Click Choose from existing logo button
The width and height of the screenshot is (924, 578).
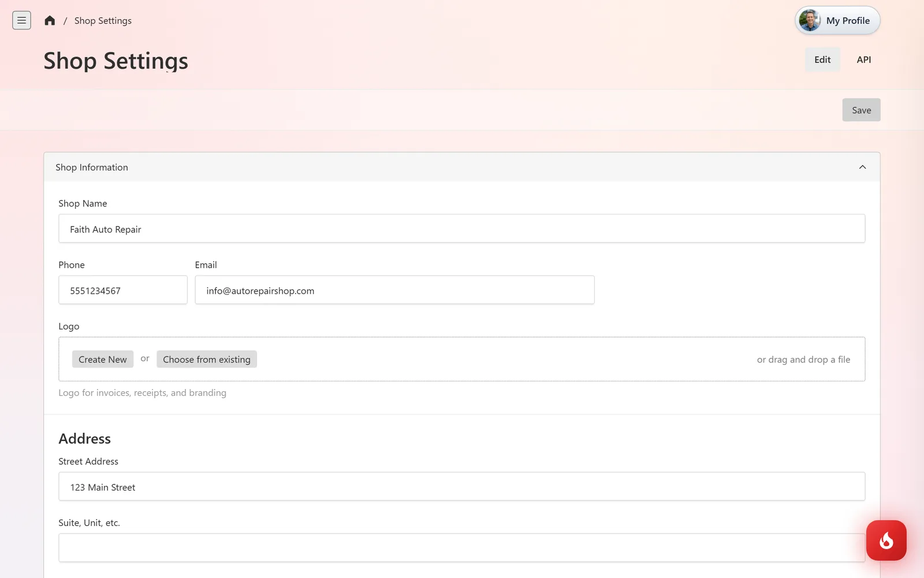coord(207,359)
